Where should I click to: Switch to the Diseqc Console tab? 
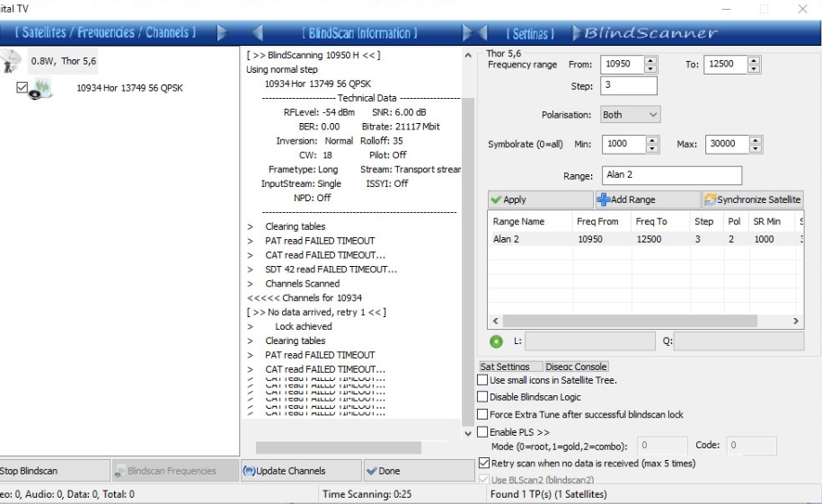pos(576,367)
